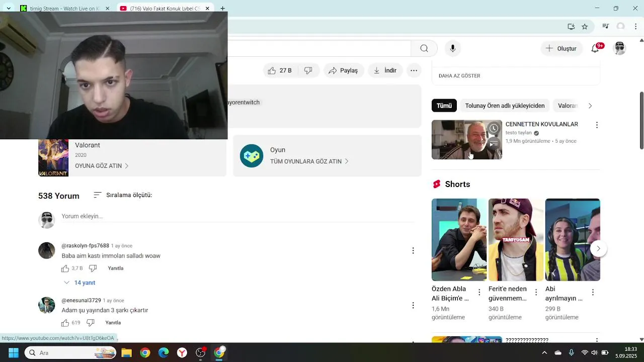Open options for @raskolyn-fps7688 comment
The image size is (644, 362).
coord(413,250)
